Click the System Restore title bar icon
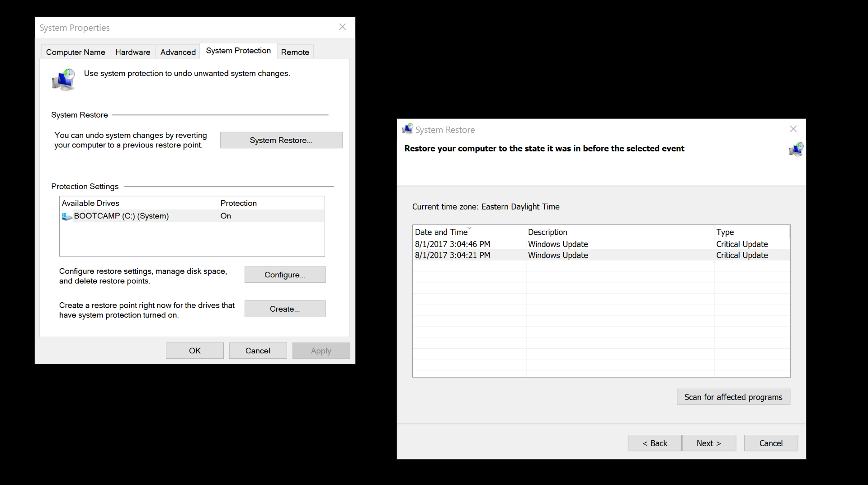Image resolution: width=868 pixels, height=485 pixels. 408,129
